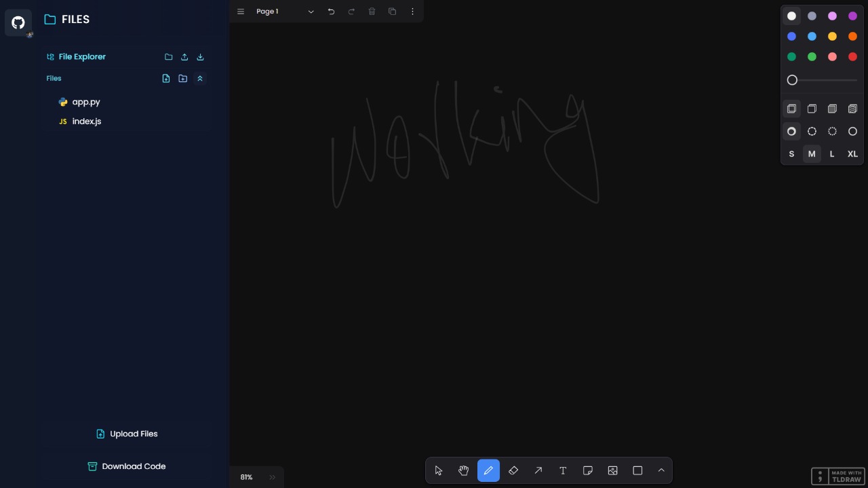Click the 81% zoom level button

[247, 477]
